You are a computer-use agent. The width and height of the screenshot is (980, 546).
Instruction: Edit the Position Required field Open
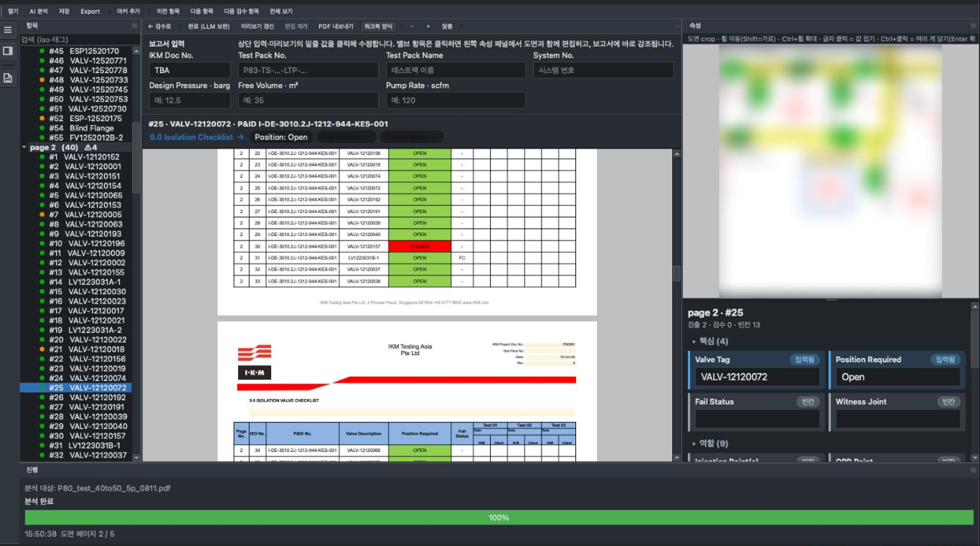point(897,377)
